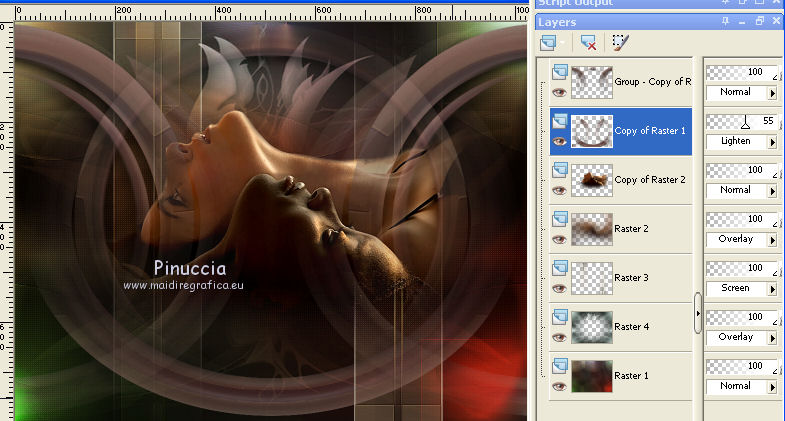
Task: Click the Delete Layer icon with red X
Action: [588, 43]
